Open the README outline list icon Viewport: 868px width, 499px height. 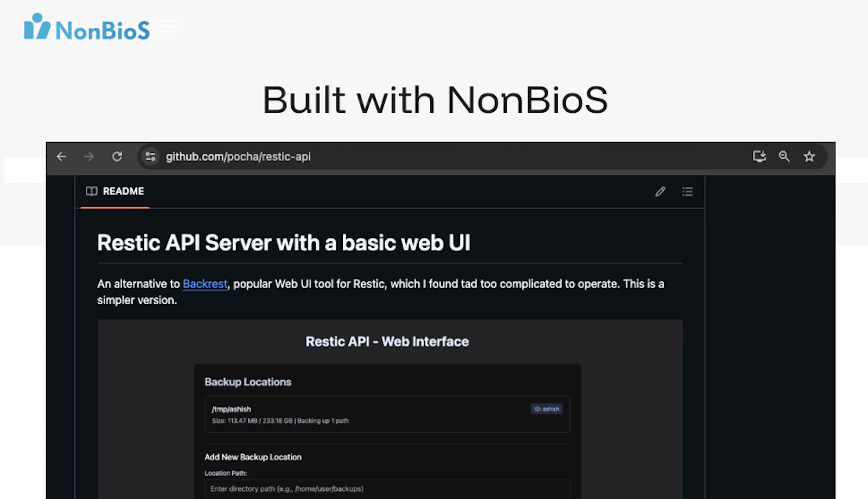pyautogui.click(x=687, y=191)
